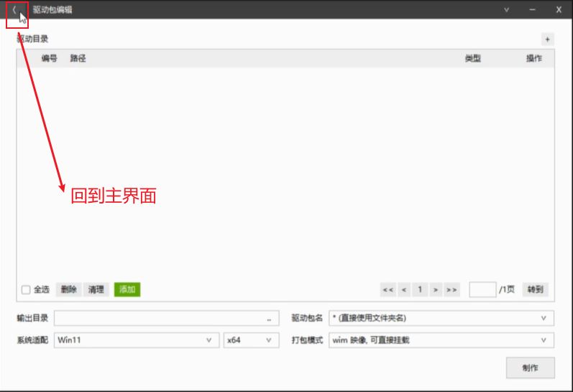Image resolution: width=573 pixels, height=392 pixels.
Task: Open the 打包模式 packing mode dropdown
Action: [543, 340]
